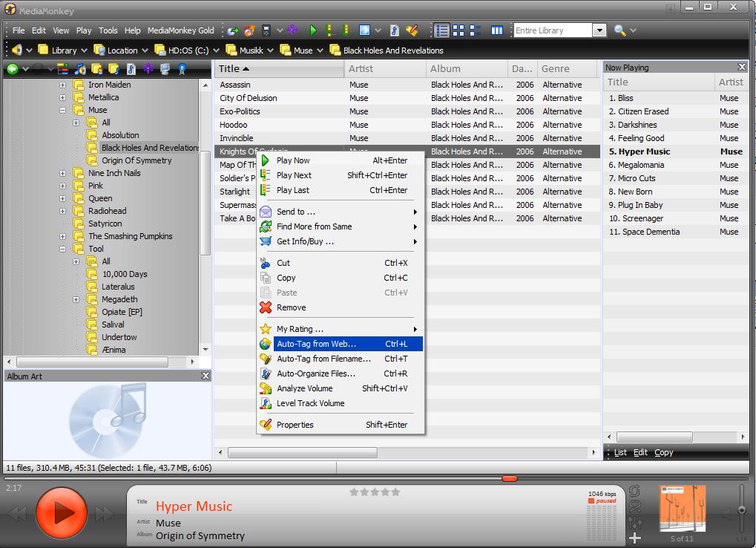Image resolution: width=756 pixels, height=548 pixels.
Task: Click the portable device sync icon
Action: tap(266, 30)
